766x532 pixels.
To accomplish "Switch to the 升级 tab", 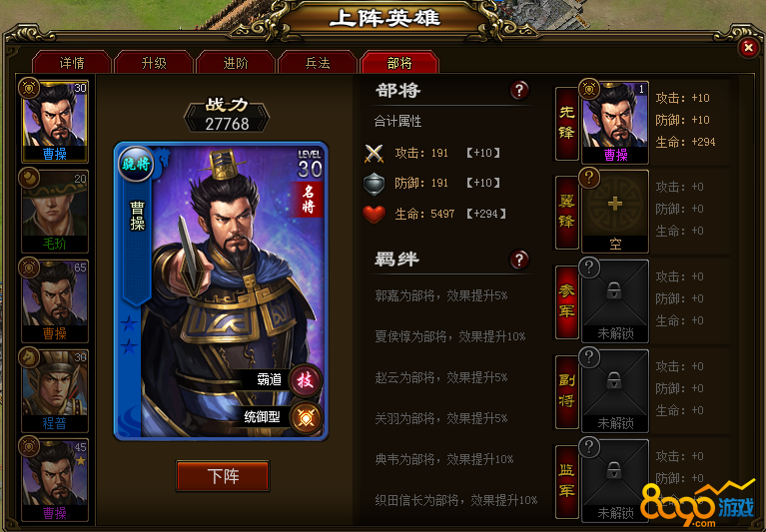I will coord(154,63).
